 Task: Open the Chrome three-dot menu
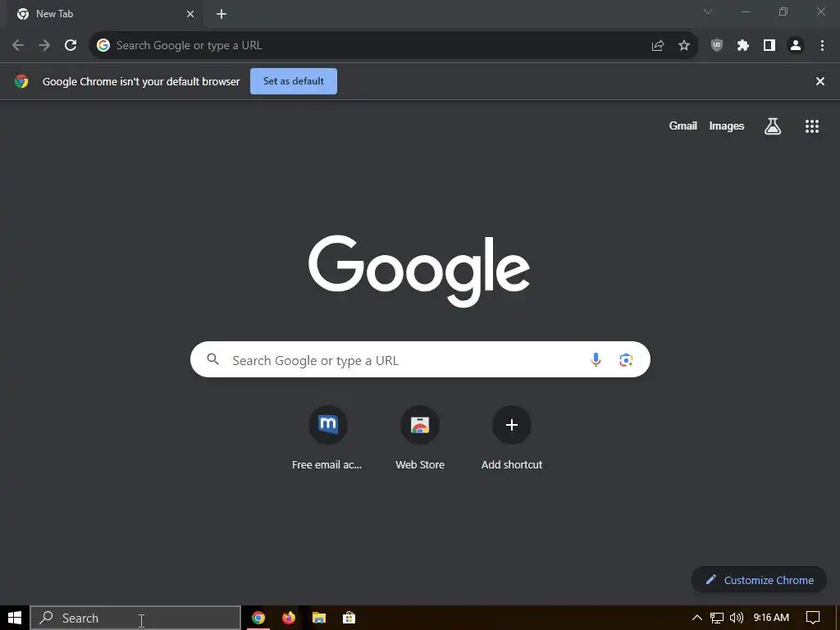pyautogui.click(x=822, y=46)
